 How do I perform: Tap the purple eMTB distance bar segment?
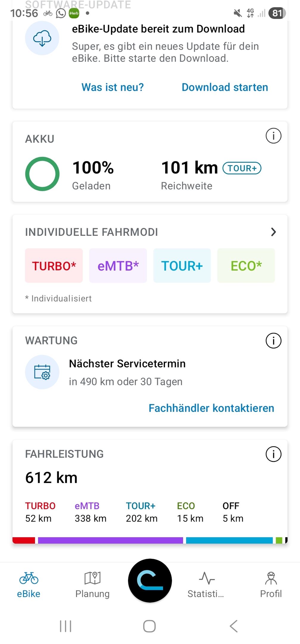[x=110, y=540]
